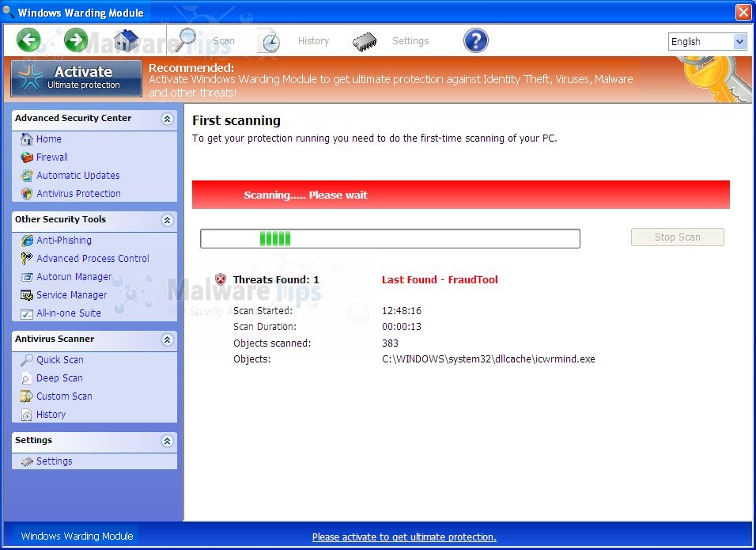
Task: Click the objects scanned count 383
Action: click(390, 343)
